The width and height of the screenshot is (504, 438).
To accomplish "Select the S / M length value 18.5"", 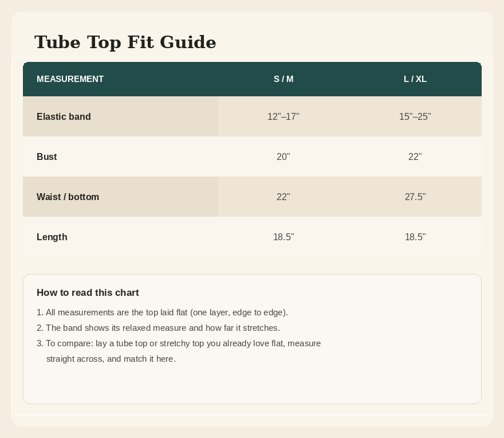I will (283, 237).
